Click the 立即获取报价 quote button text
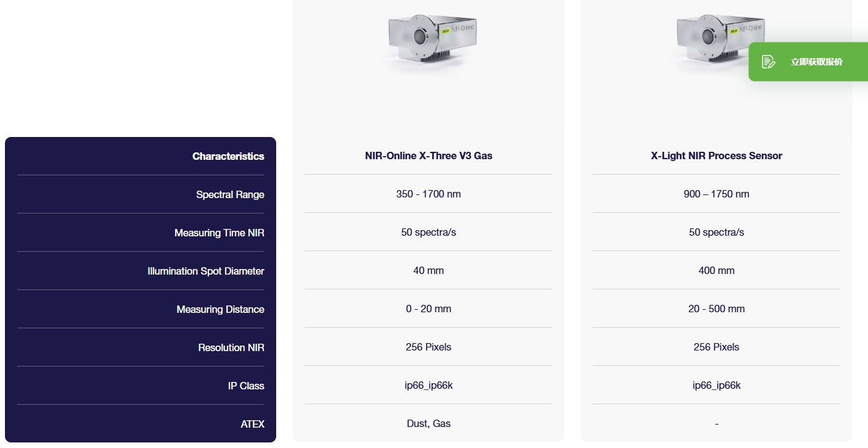Screen dimensions: 868x448 (816, 62)
